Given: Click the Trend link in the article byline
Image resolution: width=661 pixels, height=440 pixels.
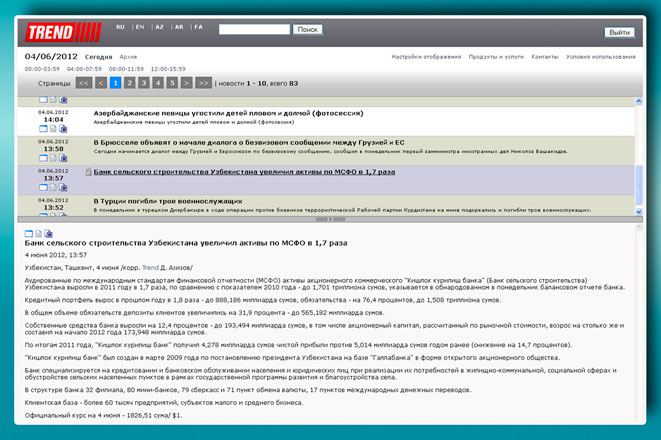Looking at the screenshot, I should point(150,268).
